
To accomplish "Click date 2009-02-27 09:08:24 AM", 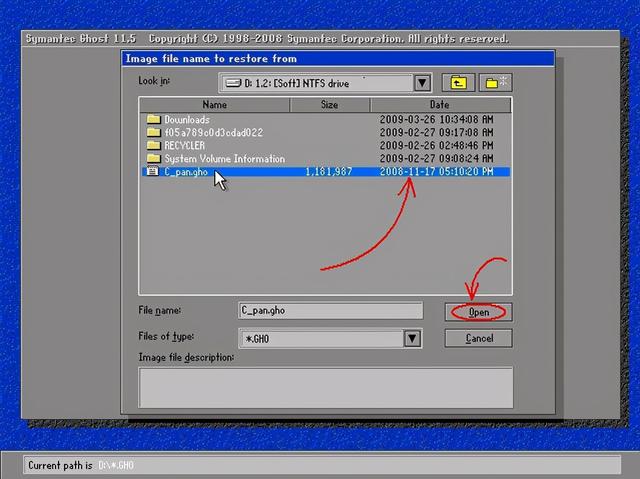I will click(x=436, y=158).
